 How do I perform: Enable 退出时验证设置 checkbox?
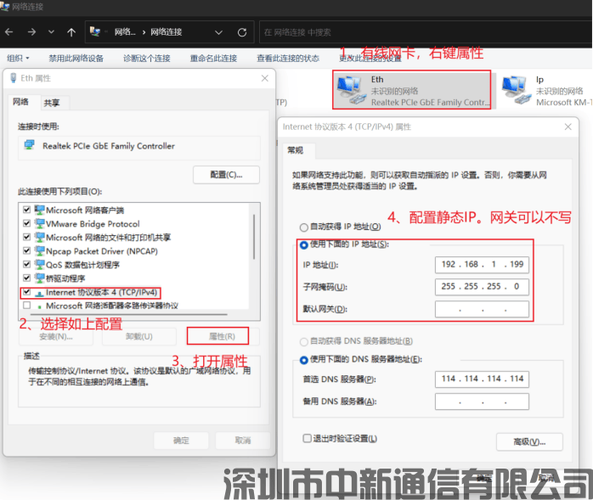point(307,438)
